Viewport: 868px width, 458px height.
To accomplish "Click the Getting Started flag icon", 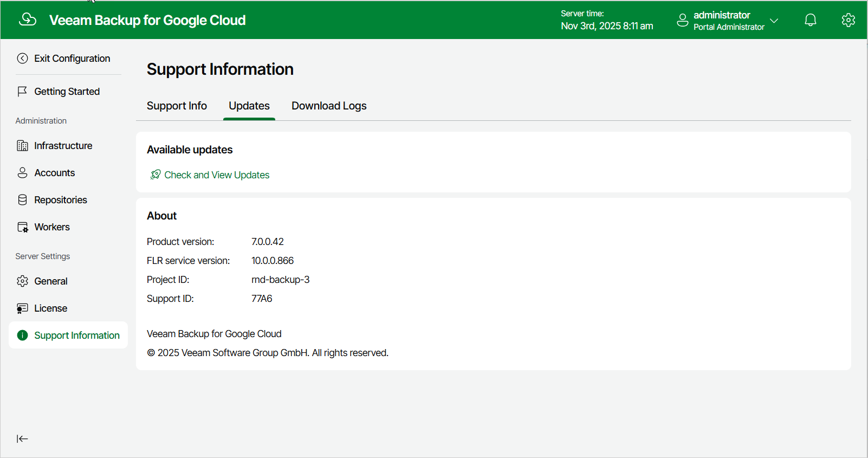I will click(22, 92).
